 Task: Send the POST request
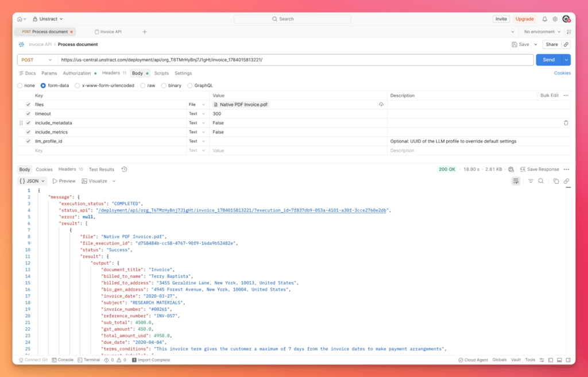click(x=548, y=60)
